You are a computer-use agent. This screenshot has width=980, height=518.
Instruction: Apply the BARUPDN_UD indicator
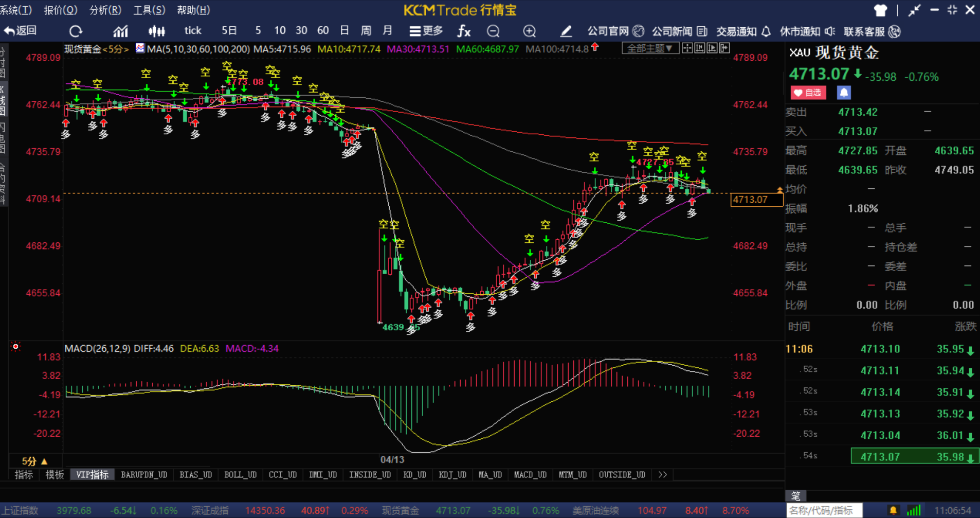tap(144, 475)
